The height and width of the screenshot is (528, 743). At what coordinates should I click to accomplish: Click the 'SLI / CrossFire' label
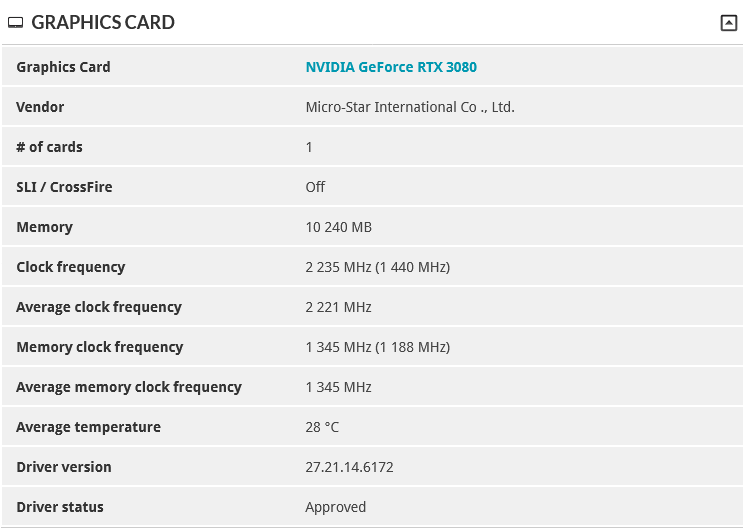(64, 187)
